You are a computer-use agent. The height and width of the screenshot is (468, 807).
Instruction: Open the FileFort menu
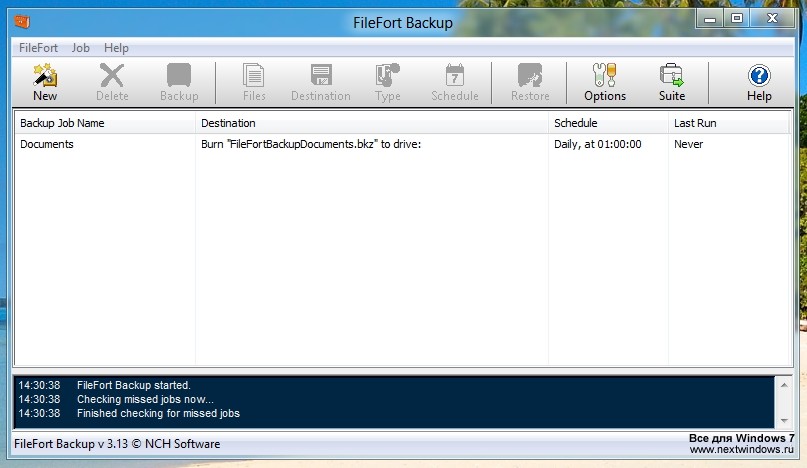[38, 48]
